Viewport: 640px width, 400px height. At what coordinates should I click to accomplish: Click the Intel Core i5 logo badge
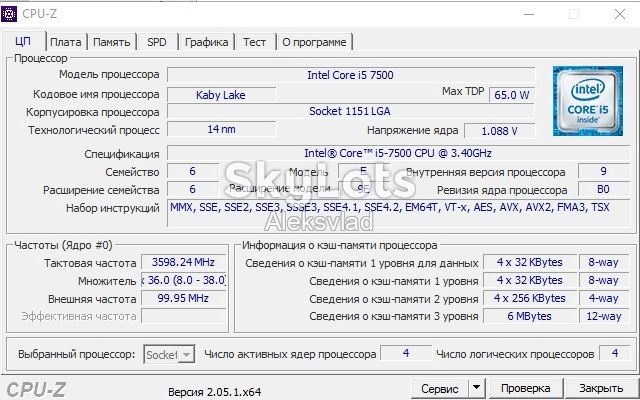[x=588, y=101]
